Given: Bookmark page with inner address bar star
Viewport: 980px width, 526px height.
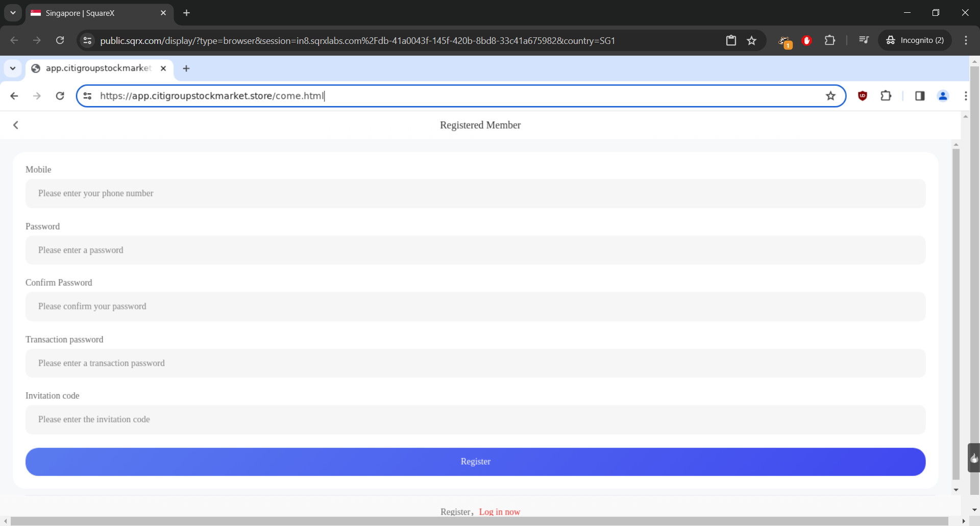Looking at the screenshot, I should pyautogui.click(x=830, y=96).
